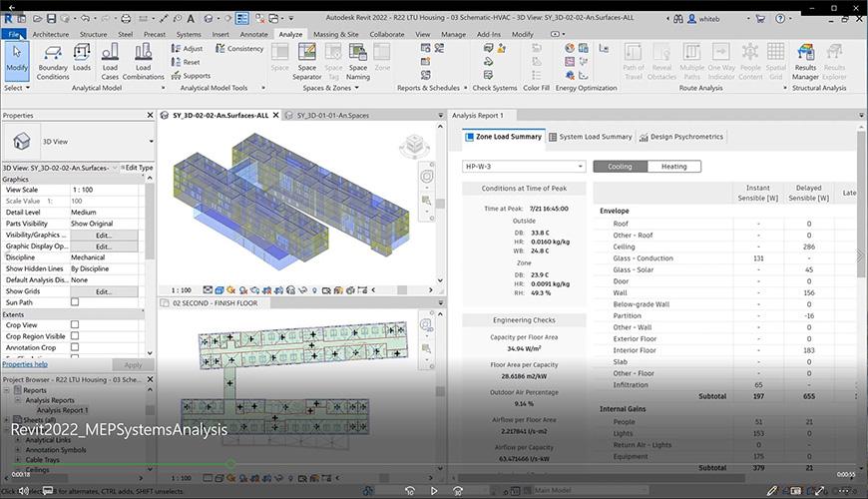Open the Architecture ribbon tab

click(x=50, y=34)
